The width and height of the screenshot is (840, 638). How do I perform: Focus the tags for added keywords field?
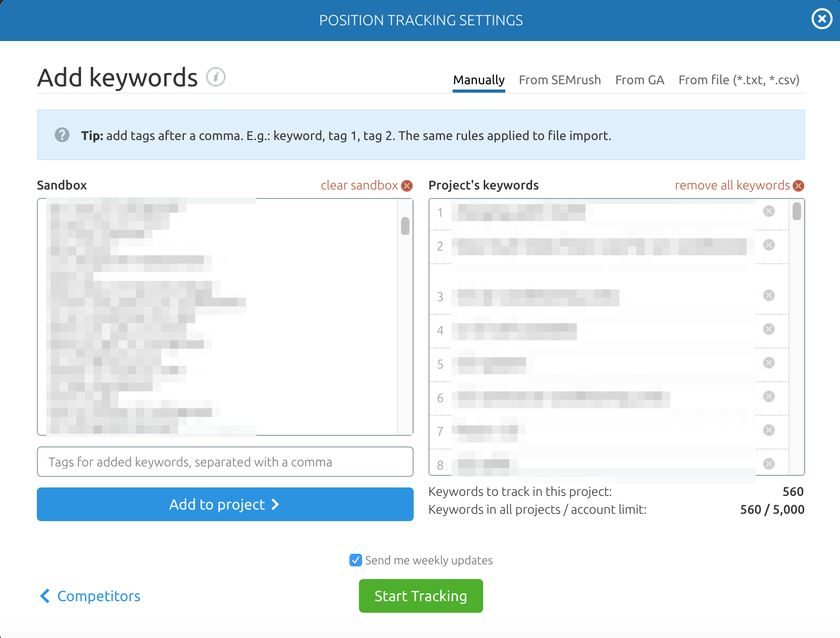[225, 462]
